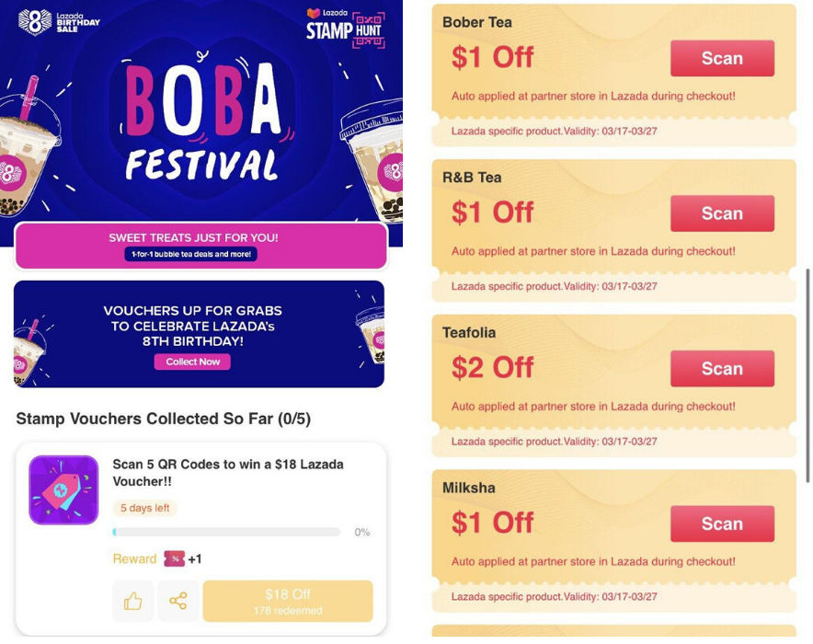The height and width of the screenshot is (644, 813).
Task: Click the '5 days left' badge
Action: click(144, 508)
